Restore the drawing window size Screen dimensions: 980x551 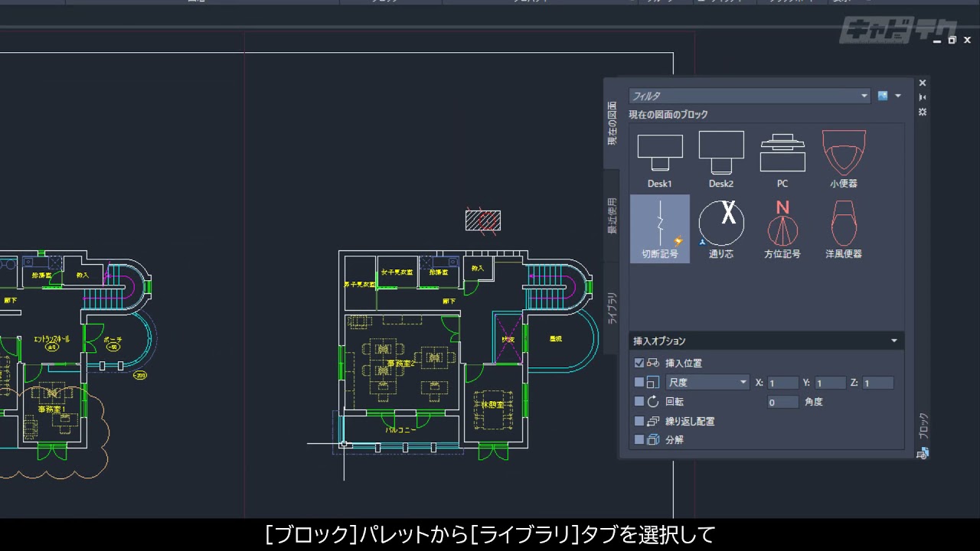click(x=952, y=40)
